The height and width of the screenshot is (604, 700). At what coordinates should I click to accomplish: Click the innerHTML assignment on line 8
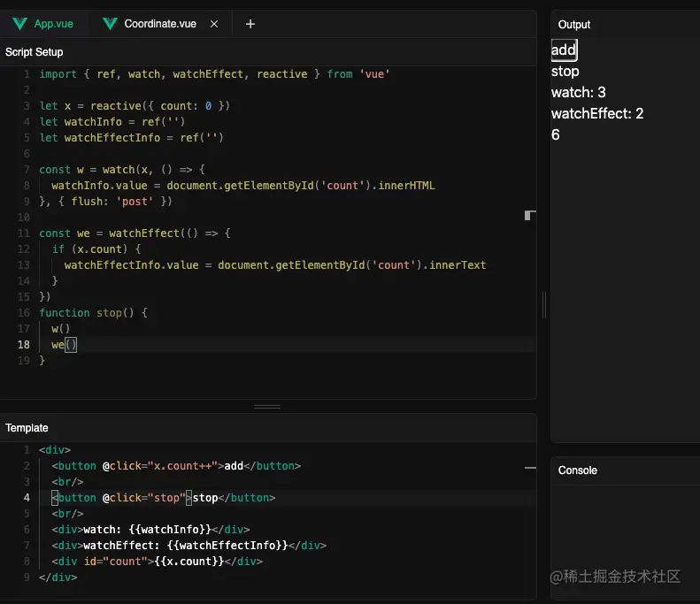(x=242, y=186)
